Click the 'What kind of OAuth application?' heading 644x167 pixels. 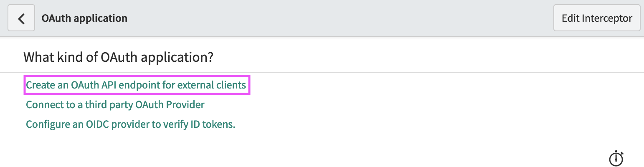118,57
